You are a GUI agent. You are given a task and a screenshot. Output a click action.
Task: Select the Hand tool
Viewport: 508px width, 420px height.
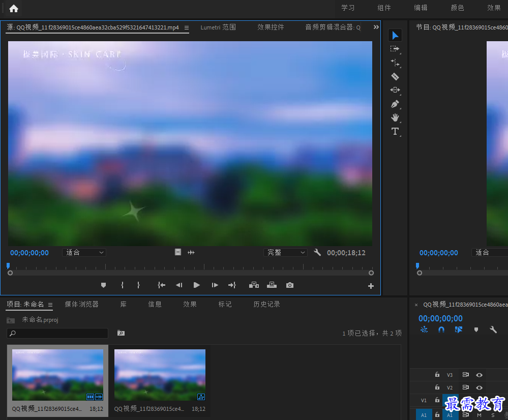pyautogui.click(x=395, y=117)
